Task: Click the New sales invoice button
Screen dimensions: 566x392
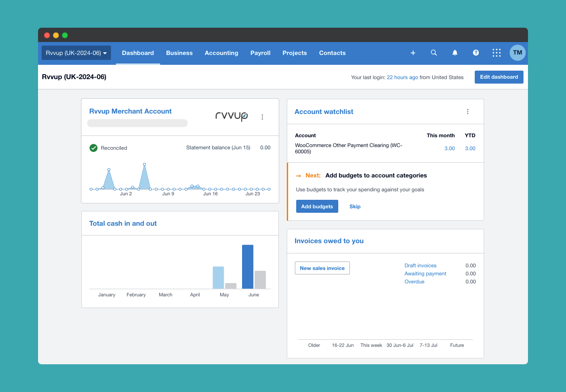Action: click(x=322, y=268)
